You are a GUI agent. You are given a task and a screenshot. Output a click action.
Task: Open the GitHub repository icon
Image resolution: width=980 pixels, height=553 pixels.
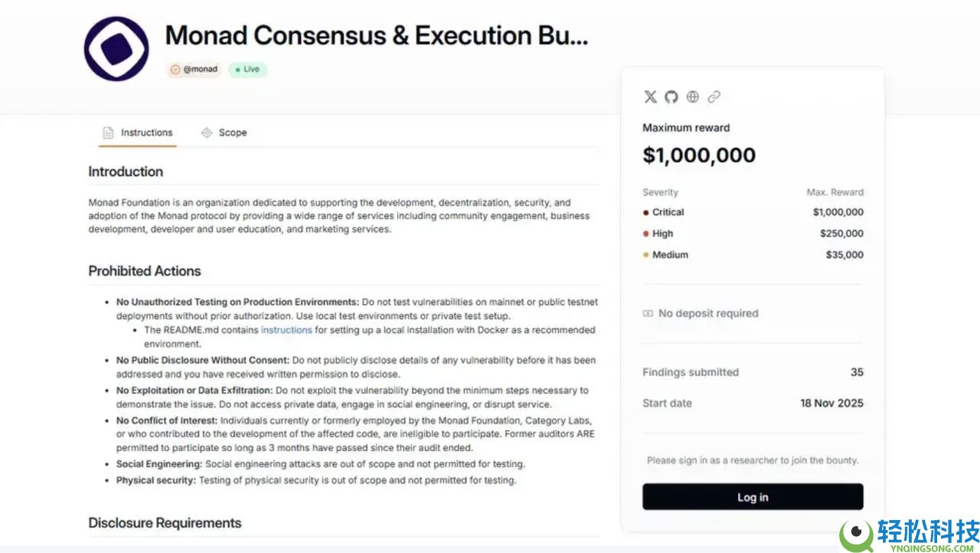point(671,97)
